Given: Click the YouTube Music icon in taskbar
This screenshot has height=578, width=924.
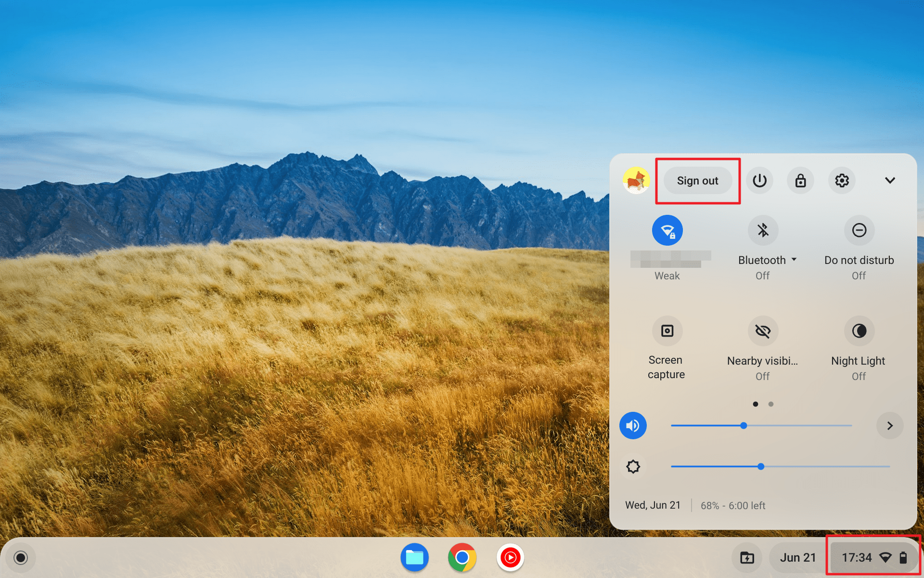Looking at the screenshot, I should click(510, 557).
